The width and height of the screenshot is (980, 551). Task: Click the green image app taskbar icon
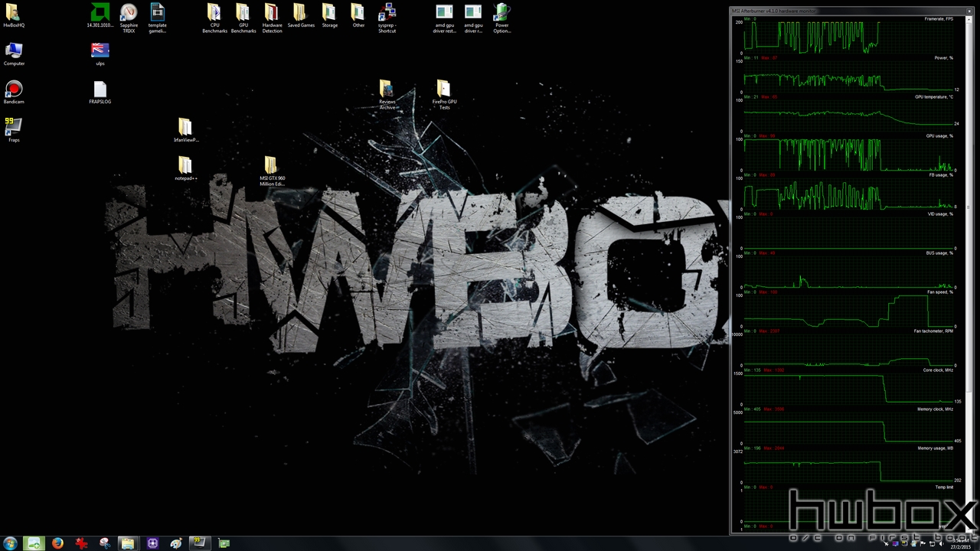pyautogui.click(x=34, y=543)
